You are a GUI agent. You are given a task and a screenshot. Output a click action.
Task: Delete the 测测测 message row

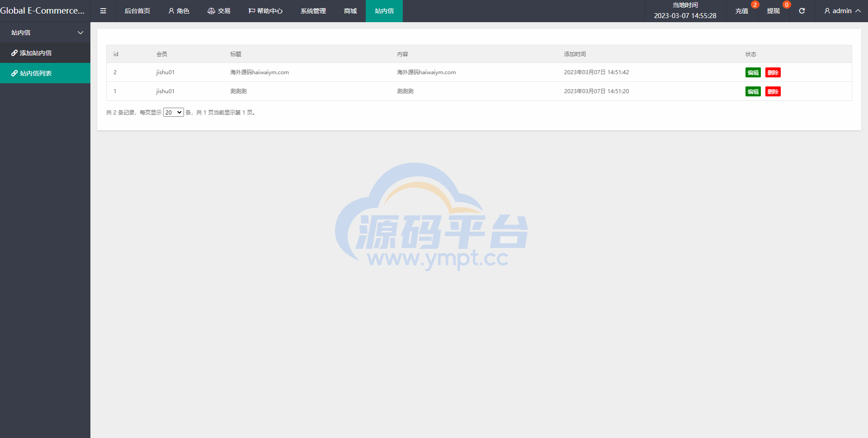click(773, 91)
